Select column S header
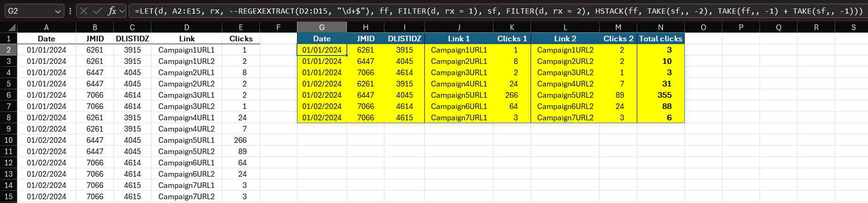Viewport: 868px width, 203px height. pyautogui.click(x=853, y=27)
